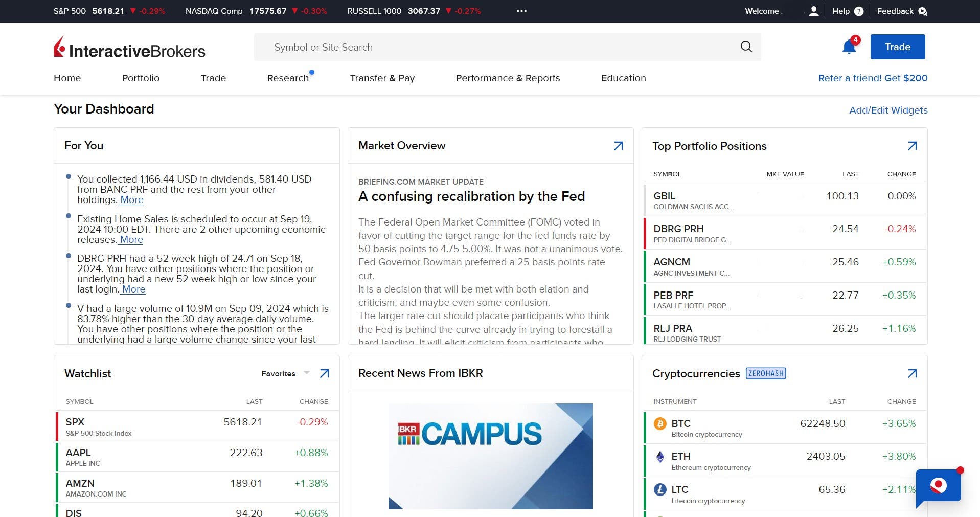Open the Feedback chat bubble icon
The image size is (980, 517).
pyautogui.click(x=922, y=11)
